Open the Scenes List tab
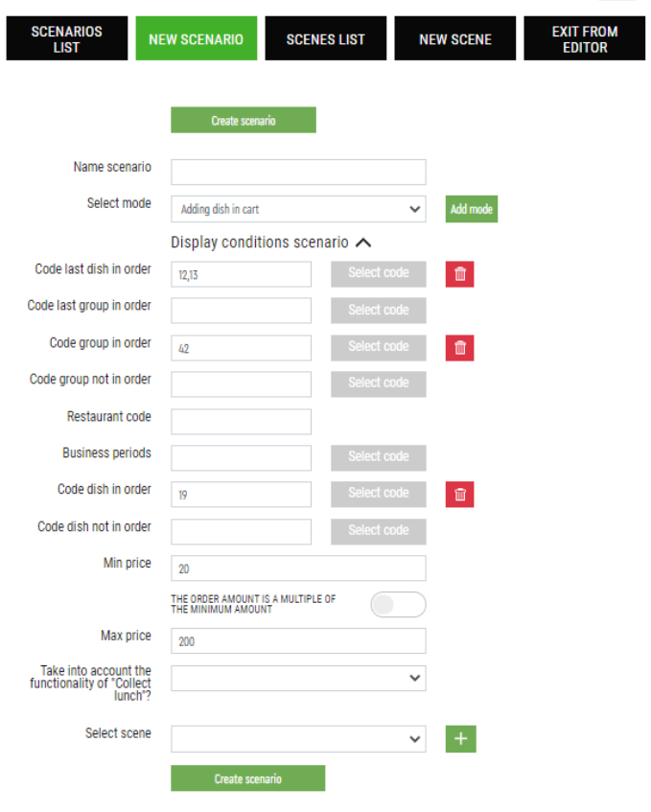The width and height of the screenshot is (651, 812). [325, 39]
